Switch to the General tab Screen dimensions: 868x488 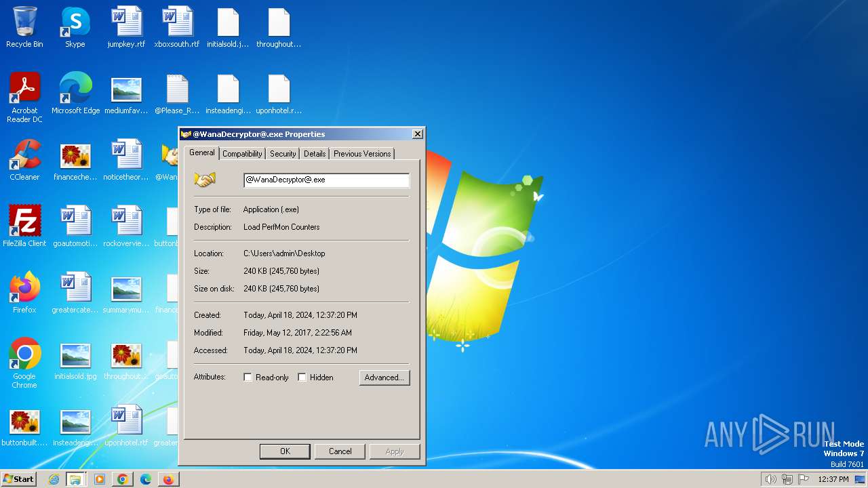click(202, 152)
